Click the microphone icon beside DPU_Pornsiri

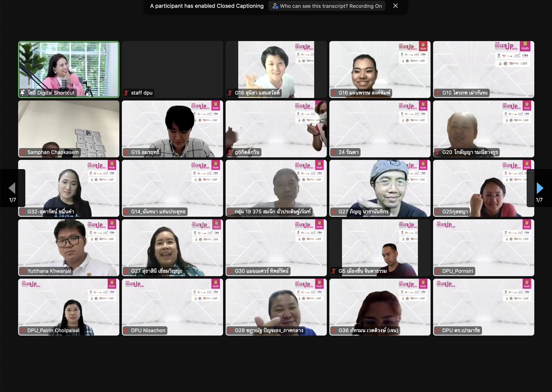coord(437,271)
